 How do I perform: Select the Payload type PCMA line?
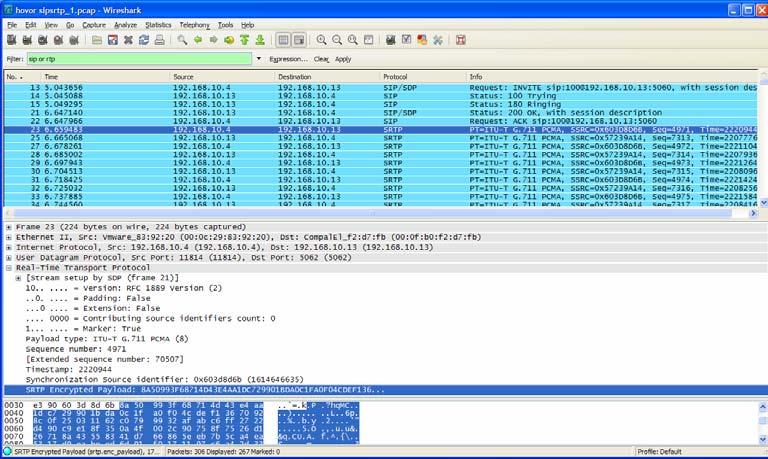(x=107, y=339)
